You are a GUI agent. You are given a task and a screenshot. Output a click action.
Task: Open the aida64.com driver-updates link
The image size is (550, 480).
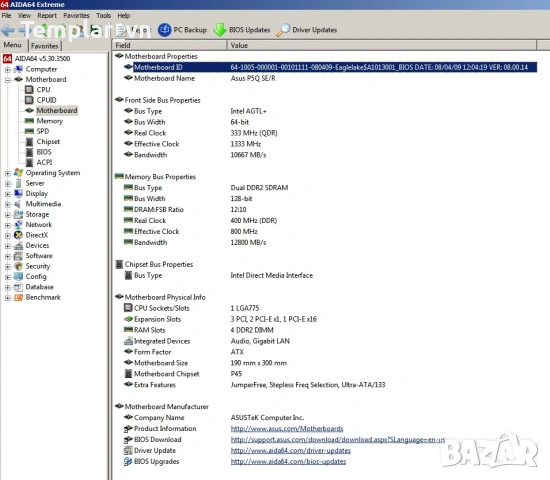pos(291,450)
